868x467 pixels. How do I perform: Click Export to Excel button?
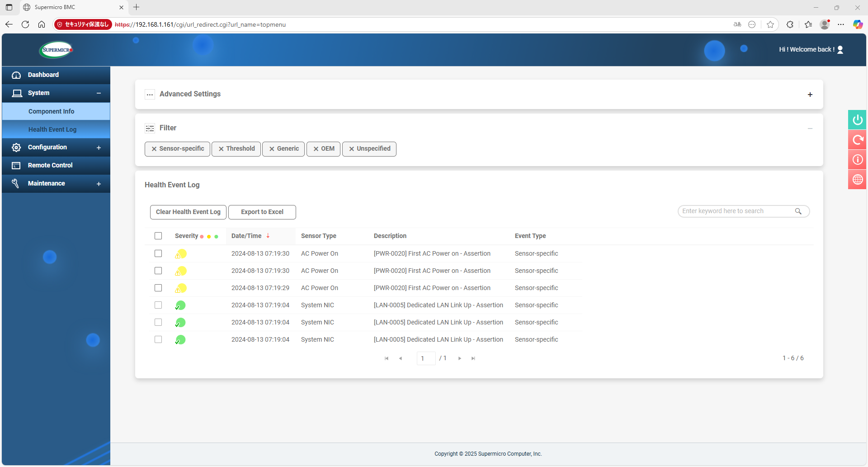click(262, 212)
